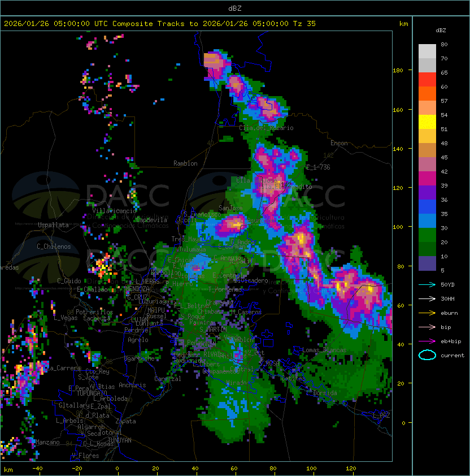Click the '50YD' legend label

tap(447, 284)
